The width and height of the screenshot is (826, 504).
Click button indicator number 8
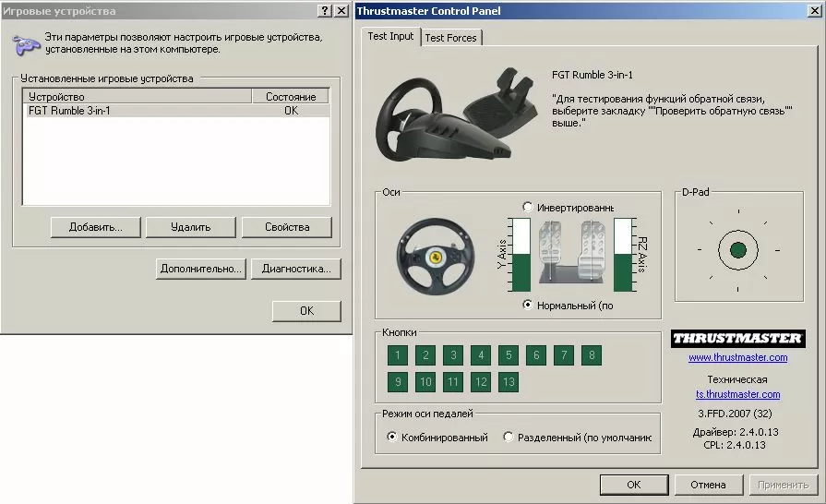(x=592, y=355)
